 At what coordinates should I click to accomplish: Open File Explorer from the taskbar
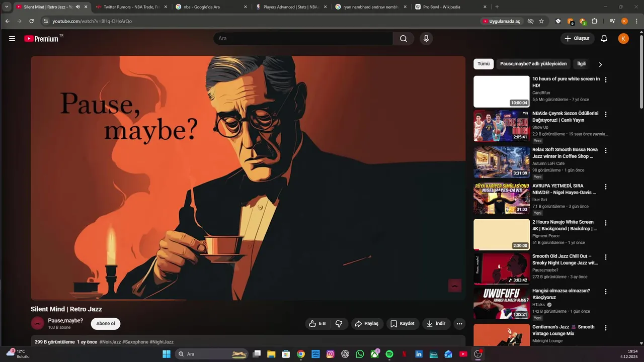click(271, 354)
